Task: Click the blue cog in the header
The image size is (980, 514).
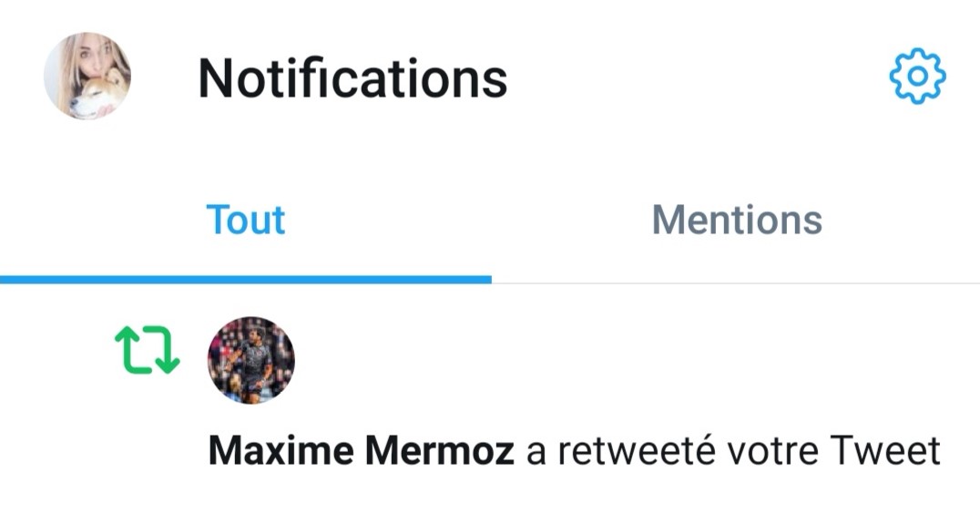Action: (x=917, y=77)
